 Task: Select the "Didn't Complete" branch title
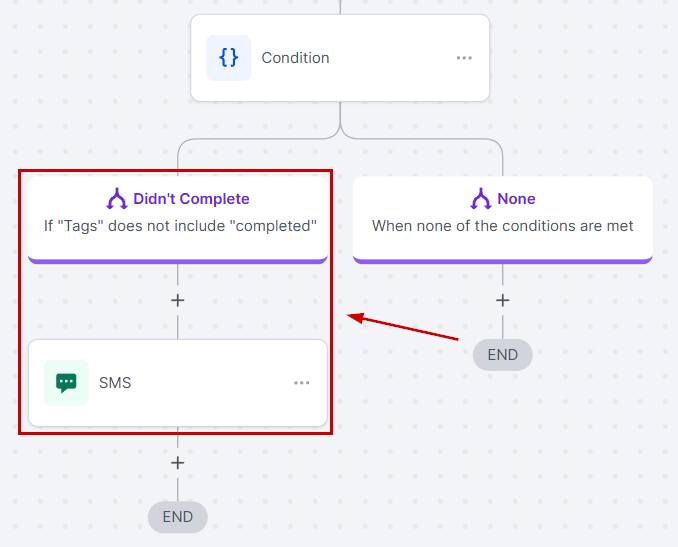click(x=191, y=199)
